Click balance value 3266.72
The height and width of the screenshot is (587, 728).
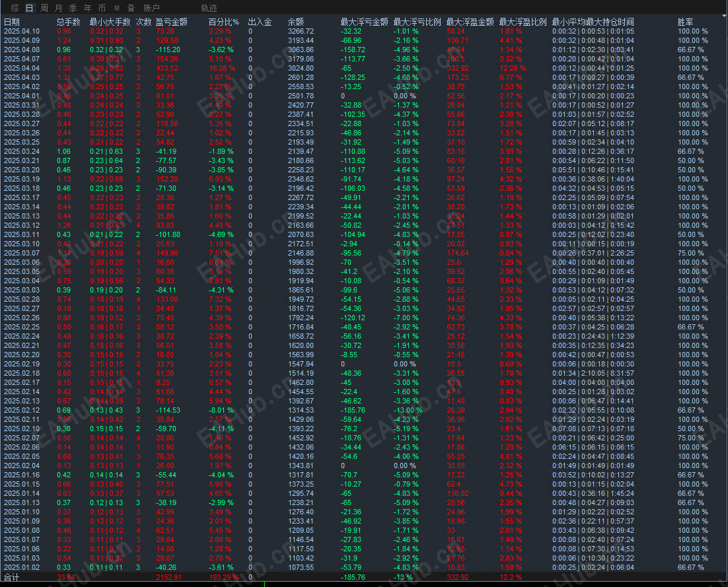pyautogui.click(x=301, y=31)
